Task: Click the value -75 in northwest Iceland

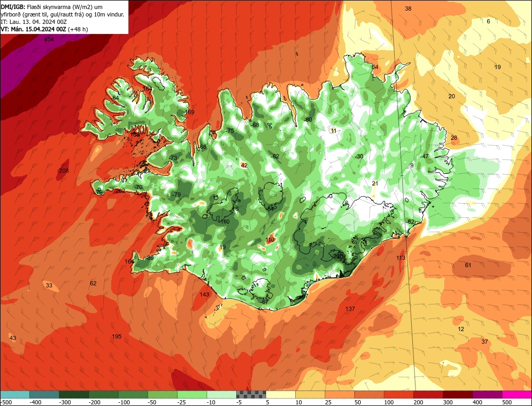Action: pos(230,131)
